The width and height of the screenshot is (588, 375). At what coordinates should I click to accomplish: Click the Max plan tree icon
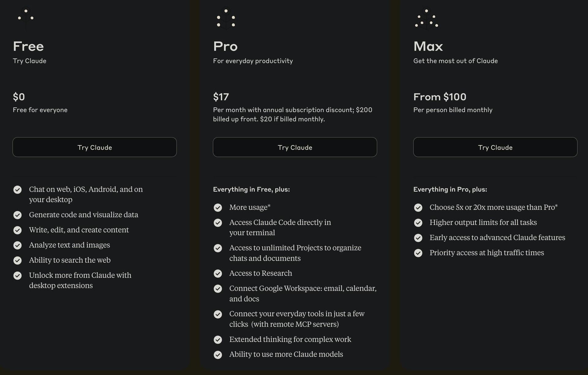point(426,18)
